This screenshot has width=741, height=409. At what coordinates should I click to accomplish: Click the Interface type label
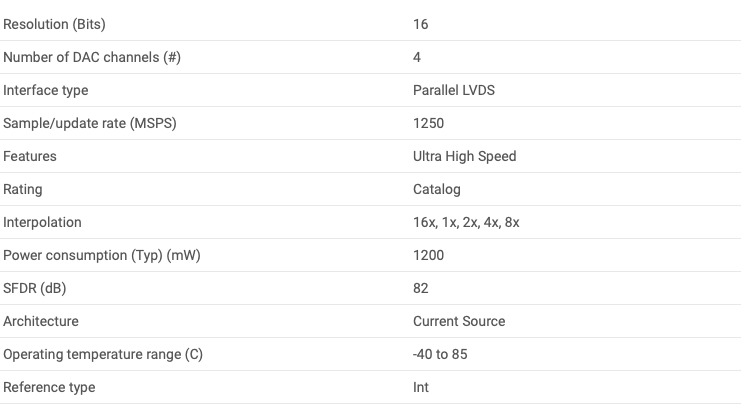(45, 90)
